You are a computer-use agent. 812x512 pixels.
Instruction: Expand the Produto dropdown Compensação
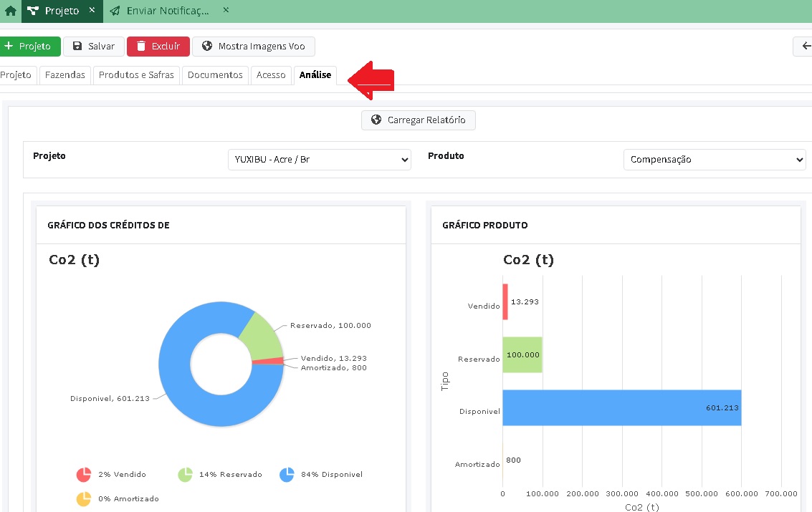tap(715, 160)
